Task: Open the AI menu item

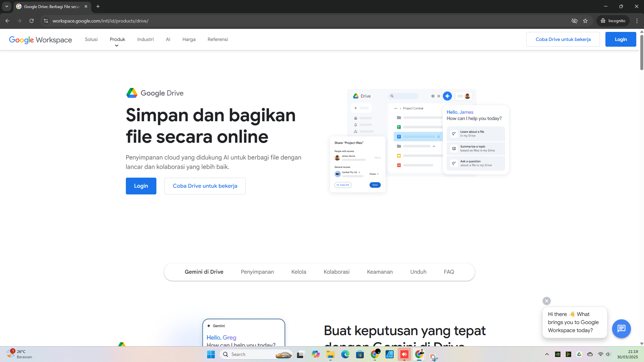Action: (x=168, y=39)
